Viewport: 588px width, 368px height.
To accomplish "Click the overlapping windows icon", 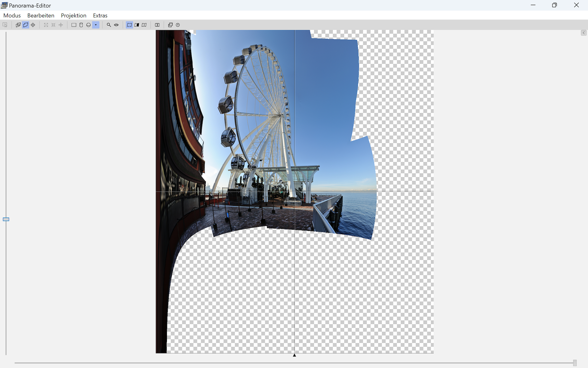I will pyautogui.click(x=170, y=25).
